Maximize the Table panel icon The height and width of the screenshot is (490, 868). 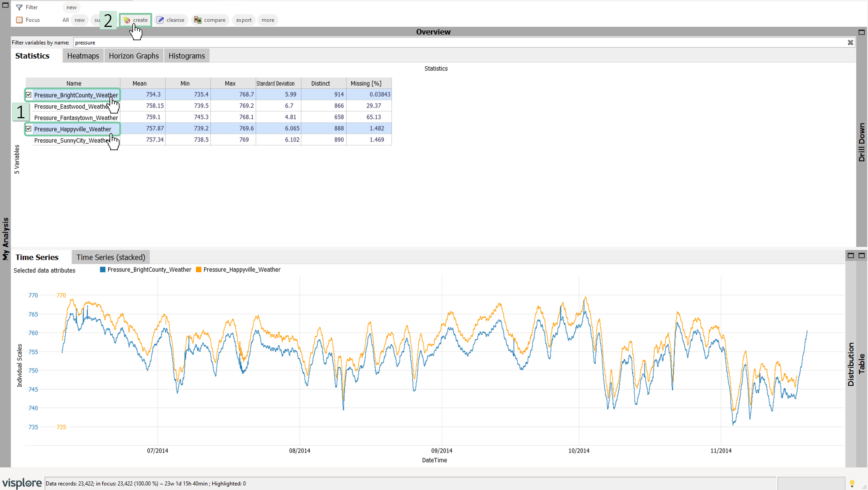click(862, 256)
